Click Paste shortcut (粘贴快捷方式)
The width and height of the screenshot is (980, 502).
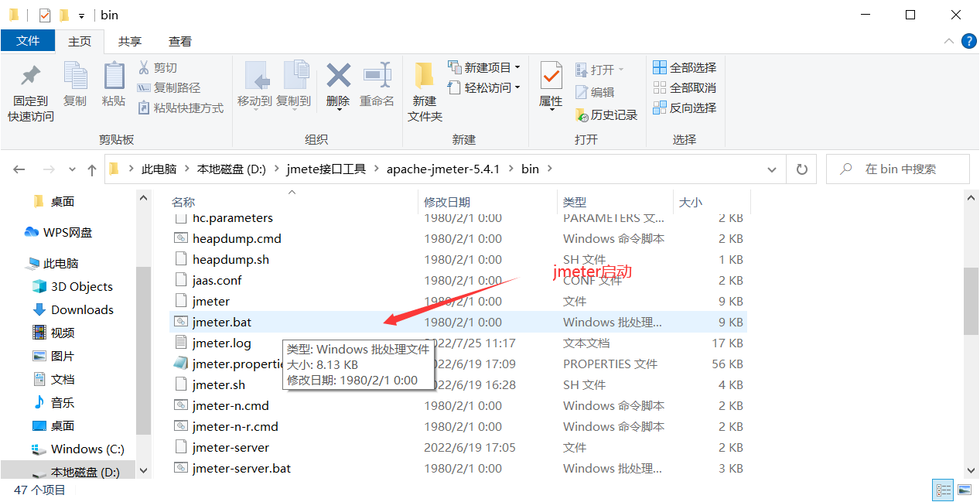[x=181, y=108]
